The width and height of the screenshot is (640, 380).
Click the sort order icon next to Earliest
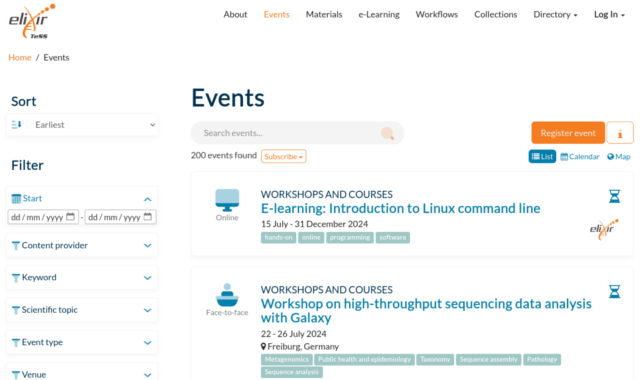coord(16,124)
